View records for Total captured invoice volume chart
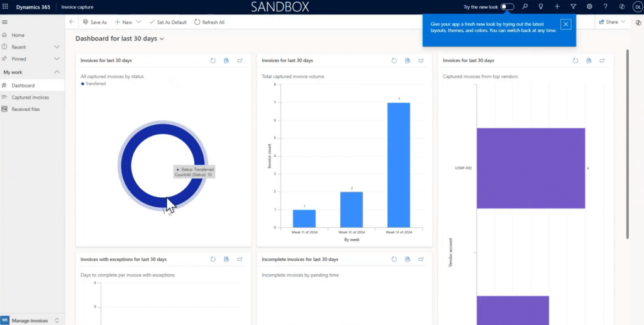This screenshot has width=644, height=325. tap(408, 60)
